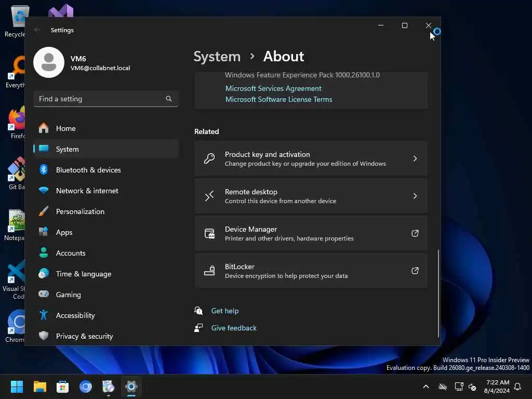The width and height of the screenshot is (532, 399).
Task: Click the Accounts person icon
Action: coord(44,253)
